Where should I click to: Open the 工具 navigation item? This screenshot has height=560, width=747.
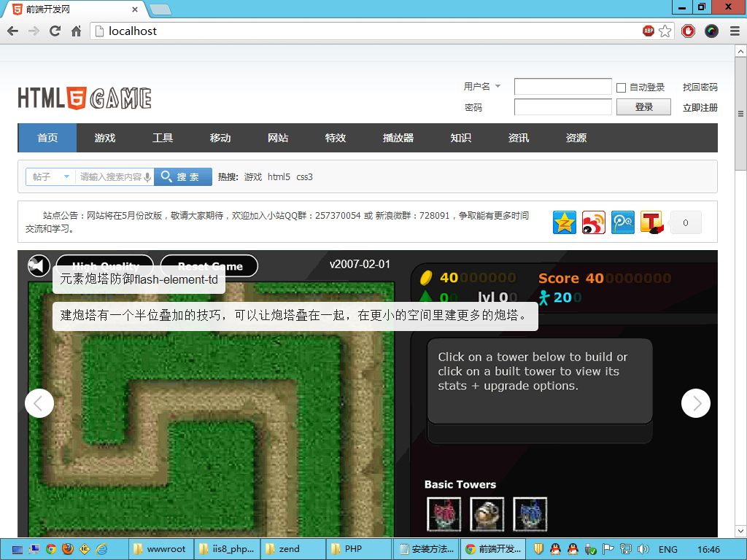coord(163,138)
